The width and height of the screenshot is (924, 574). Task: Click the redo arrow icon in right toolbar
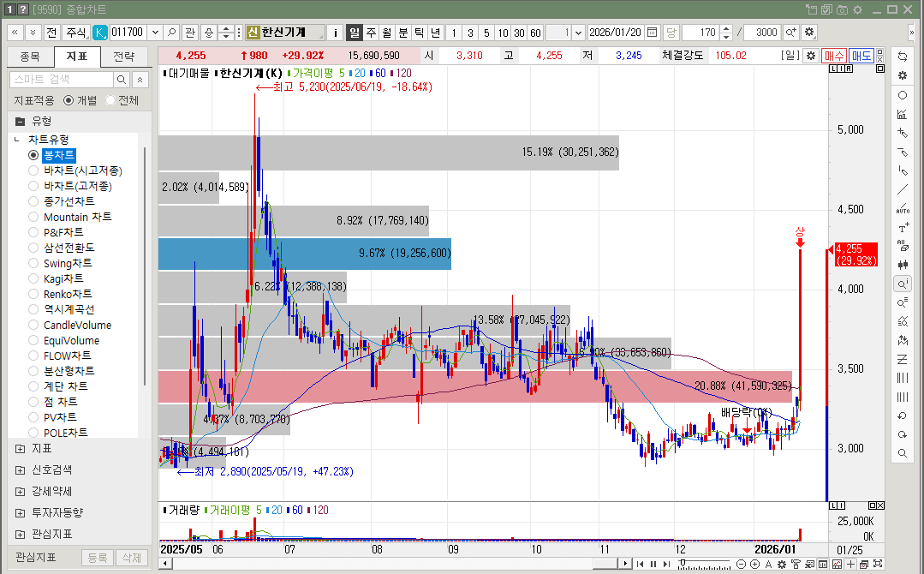(x=903, y=435)
